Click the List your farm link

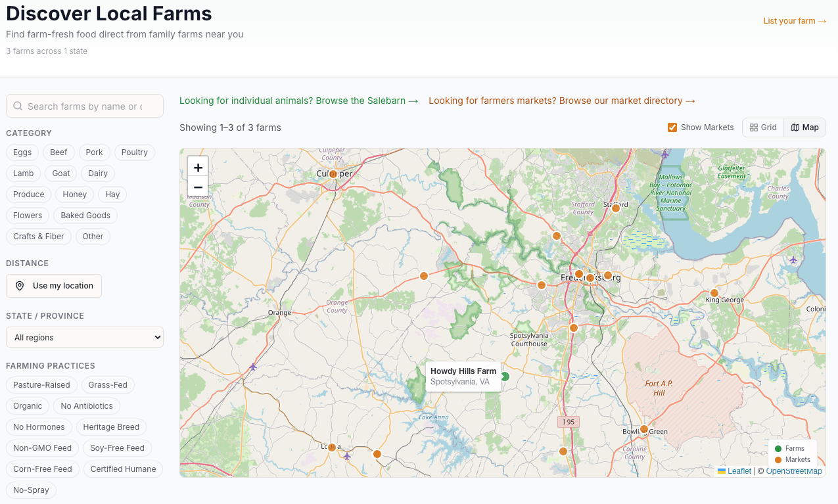coord(795,20)
